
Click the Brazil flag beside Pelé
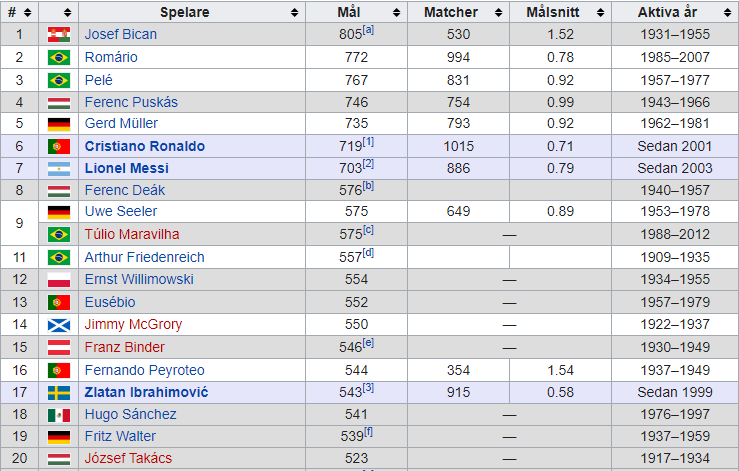pyautogui.click(x=59, y=80)
